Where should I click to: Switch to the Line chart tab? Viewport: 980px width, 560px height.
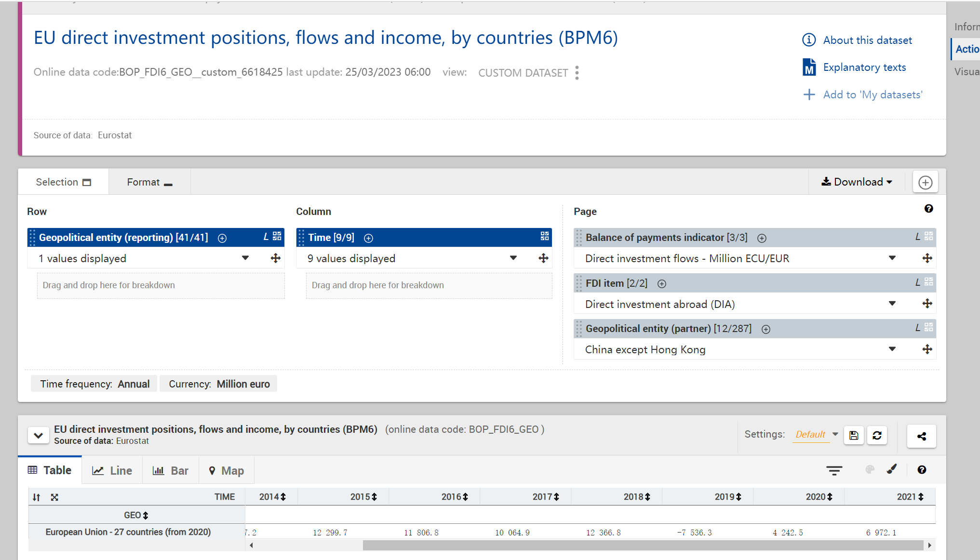point(112,470)
